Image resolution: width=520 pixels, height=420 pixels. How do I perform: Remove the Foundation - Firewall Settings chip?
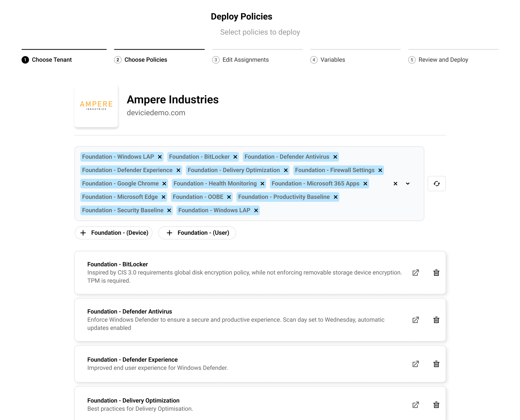[x=380, y=170]
